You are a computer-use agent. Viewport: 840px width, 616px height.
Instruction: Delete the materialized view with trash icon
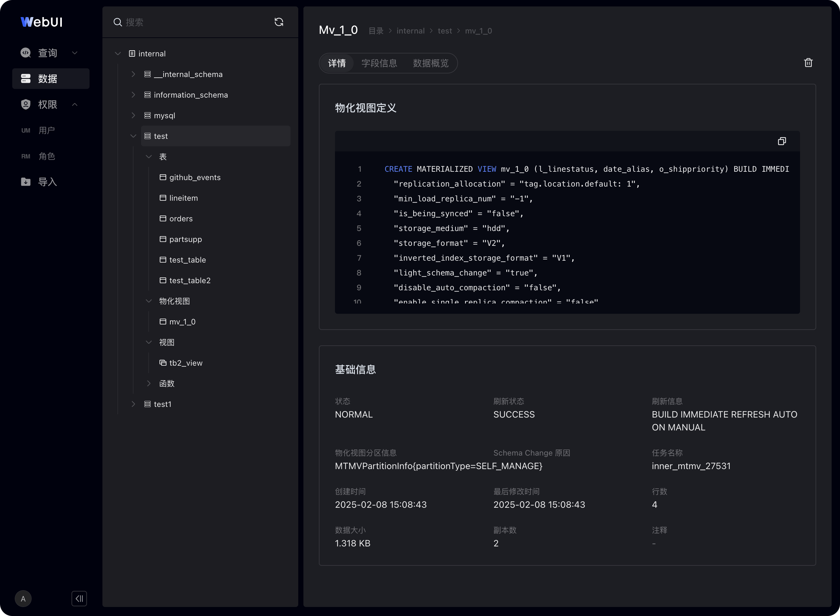click(808, 63)
